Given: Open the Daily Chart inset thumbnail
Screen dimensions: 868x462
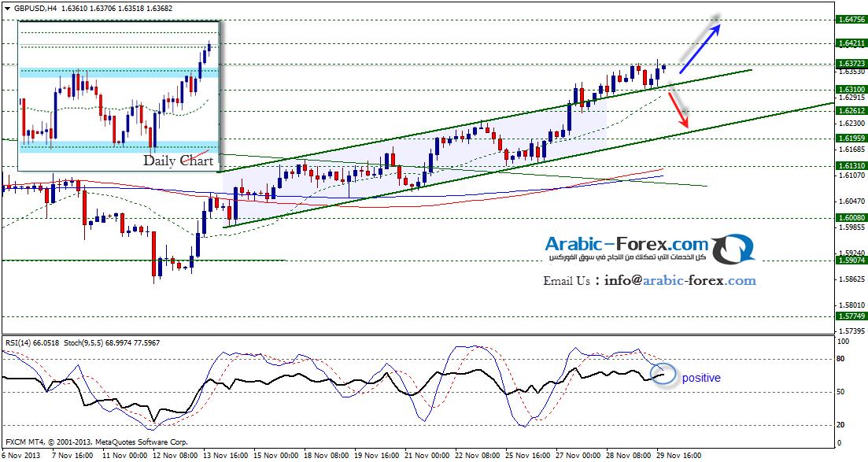Looking at the screenshot, I should (119, 95).
